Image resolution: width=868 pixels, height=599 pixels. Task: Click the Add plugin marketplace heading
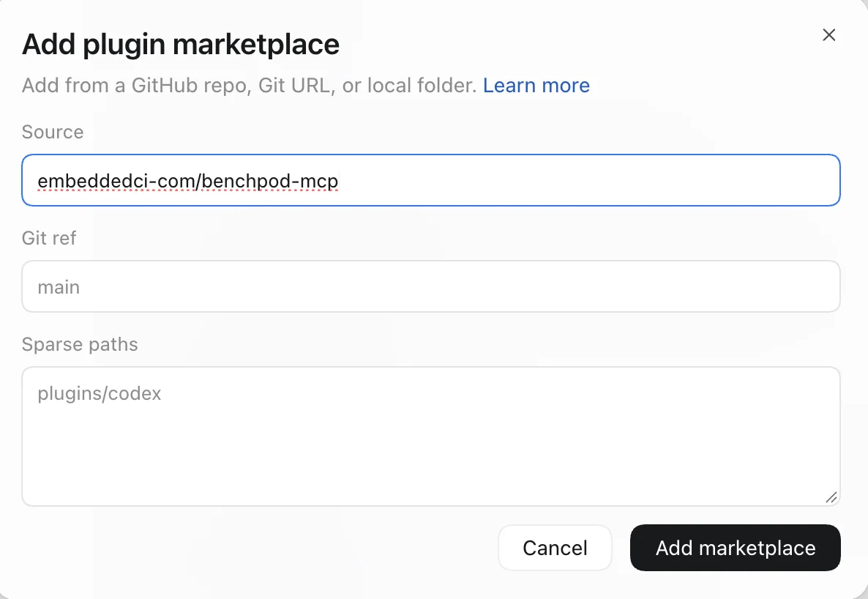(181, 45)
